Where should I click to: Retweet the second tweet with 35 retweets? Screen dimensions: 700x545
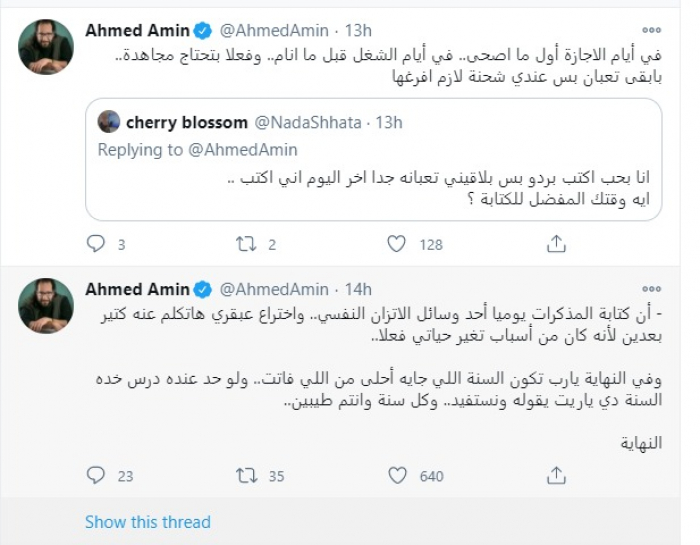pyautogui.click(x=246, y=476)
